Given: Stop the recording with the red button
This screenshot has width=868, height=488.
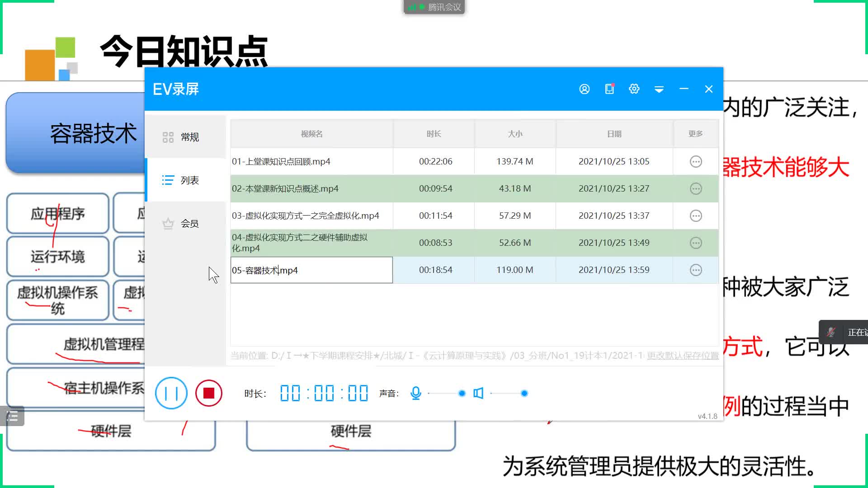Looking at the screenshot, I should point(209,393).
